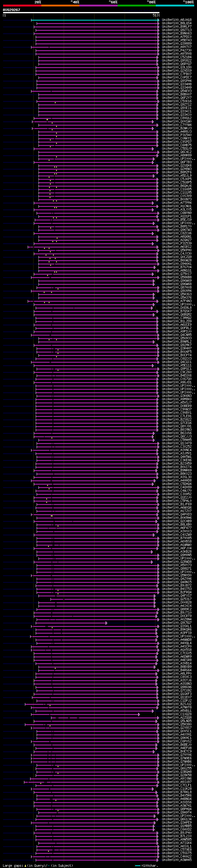The height and width of the screenshot is (868, 197).
Task: Click the =100char. scale legend
Action: 146,866
